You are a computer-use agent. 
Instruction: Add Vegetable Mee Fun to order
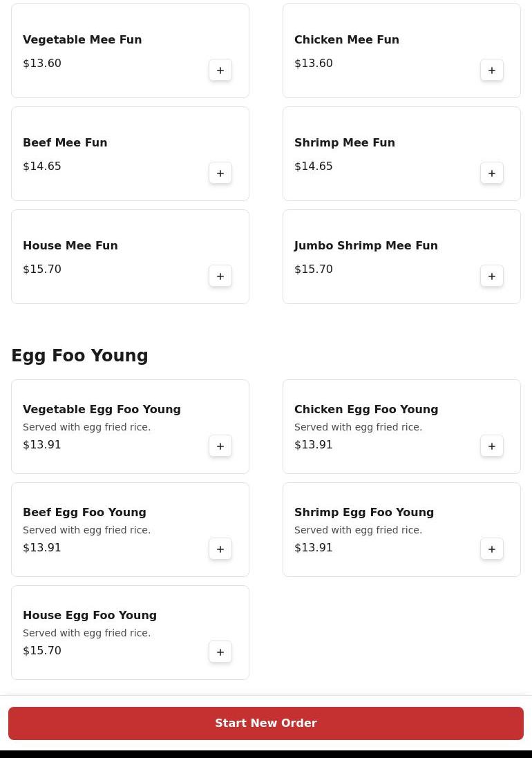[x=220, y=70]
